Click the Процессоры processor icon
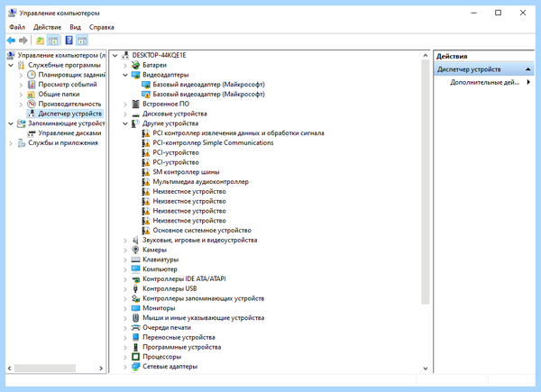 pyautogui.click(x=135, y=357)
